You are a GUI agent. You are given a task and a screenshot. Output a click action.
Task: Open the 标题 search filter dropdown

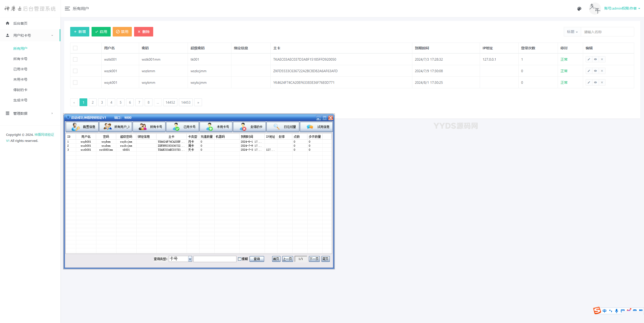572,32
